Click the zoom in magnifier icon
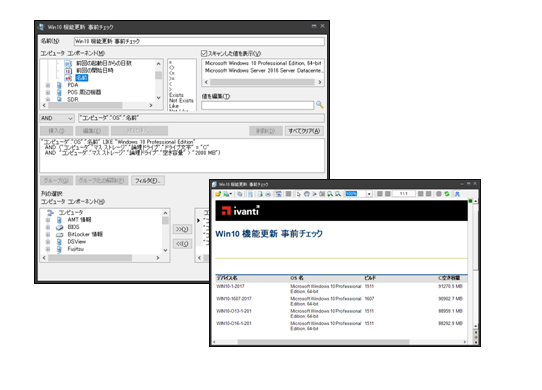Screen dimensions: 542x390 pos(330,194)
